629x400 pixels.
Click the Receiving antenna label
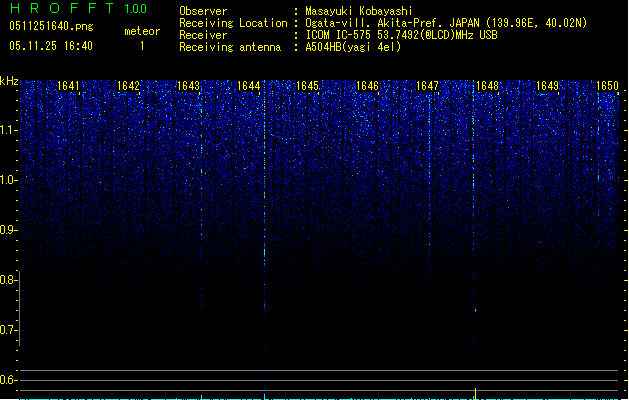pos(230,47)
